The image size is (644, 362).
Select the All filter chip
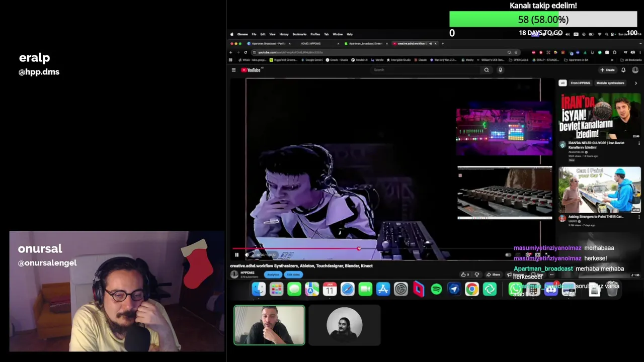tap(562, 83)
